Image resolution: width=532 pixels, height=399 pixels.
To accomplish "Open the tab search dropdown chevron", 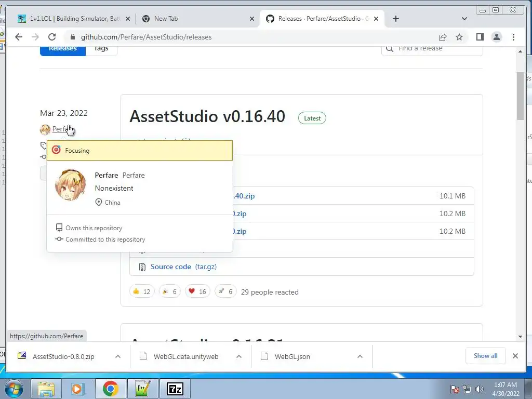I will (464, 19).
